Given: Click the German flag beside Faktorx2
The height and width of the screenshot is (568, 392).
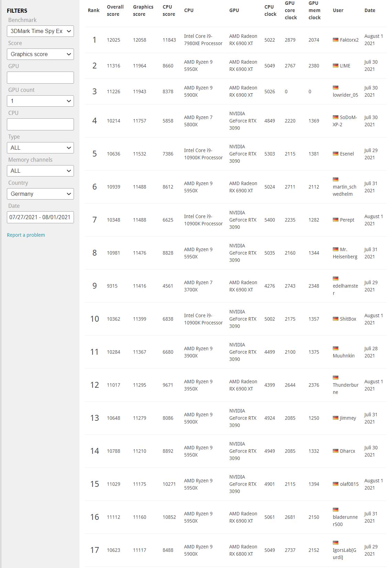Looking at the screenshot, I should pyautogui.click(x=336, y=40).
